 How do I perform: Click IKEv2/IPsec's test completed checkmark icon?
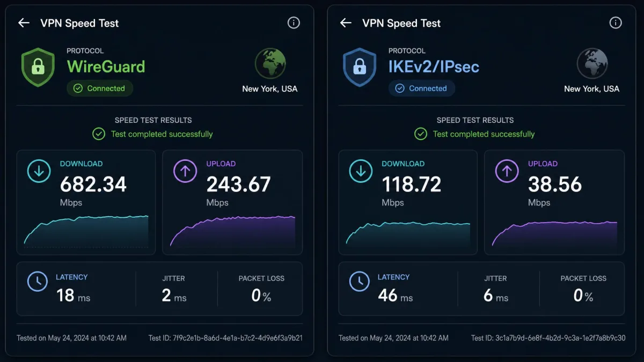click(x=420, y=134)
